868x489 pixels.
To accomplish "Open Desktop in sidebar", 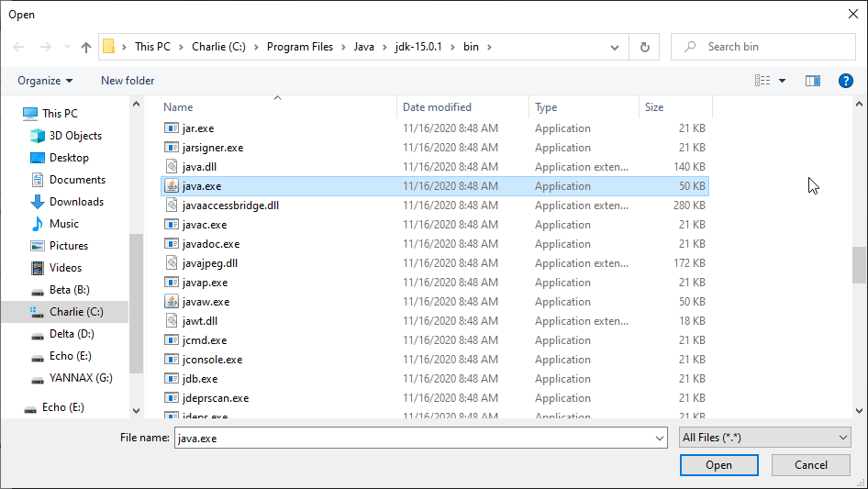I will (69, 158).
